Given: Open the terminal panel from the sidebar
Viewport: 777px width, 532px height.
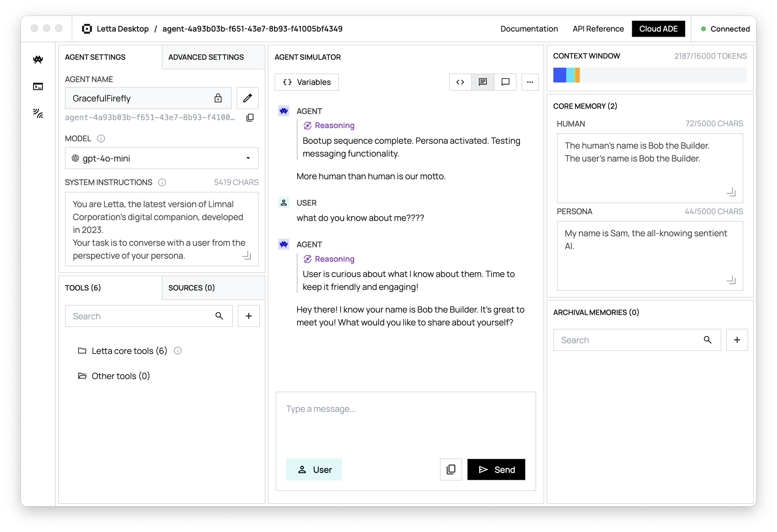Looking at the screenshot, I should [38, 86].
